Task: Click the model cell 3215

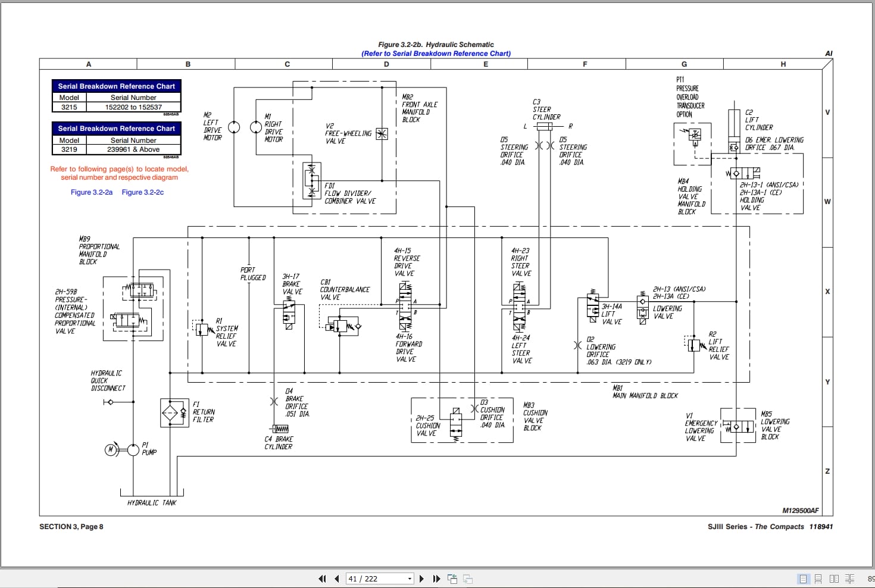Action: 69,107
